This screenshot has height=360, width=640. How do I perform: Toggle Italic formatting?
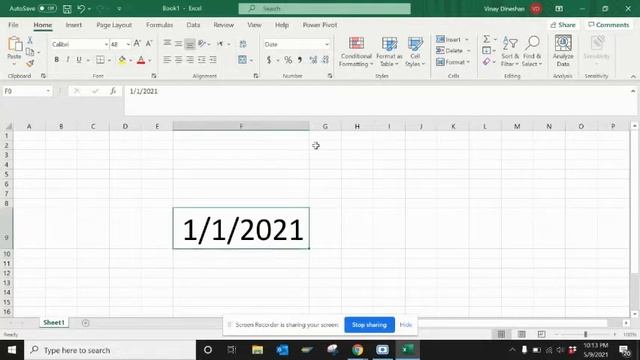click(x=68, y=60)
